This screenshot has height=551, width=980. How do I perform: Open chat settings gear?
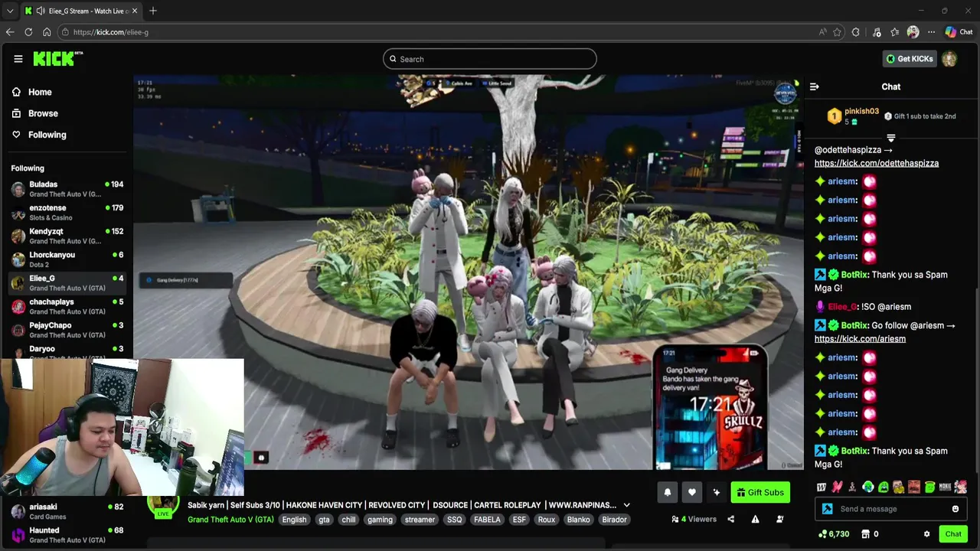(x=926, y=534)
